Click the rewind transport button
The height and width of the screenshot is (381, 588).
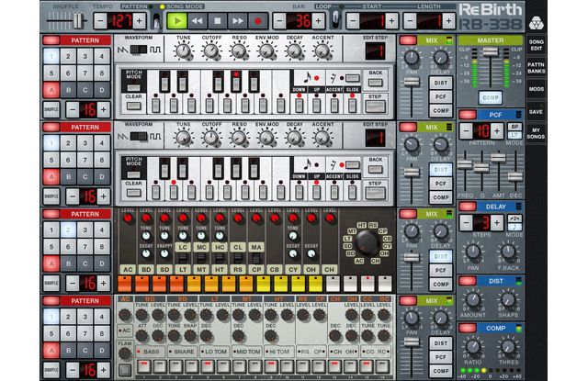coord(197,20)
